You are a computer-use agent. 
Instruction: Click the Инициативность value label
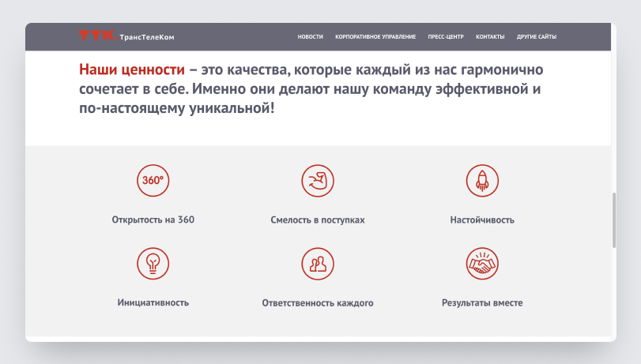click(153, 302)
